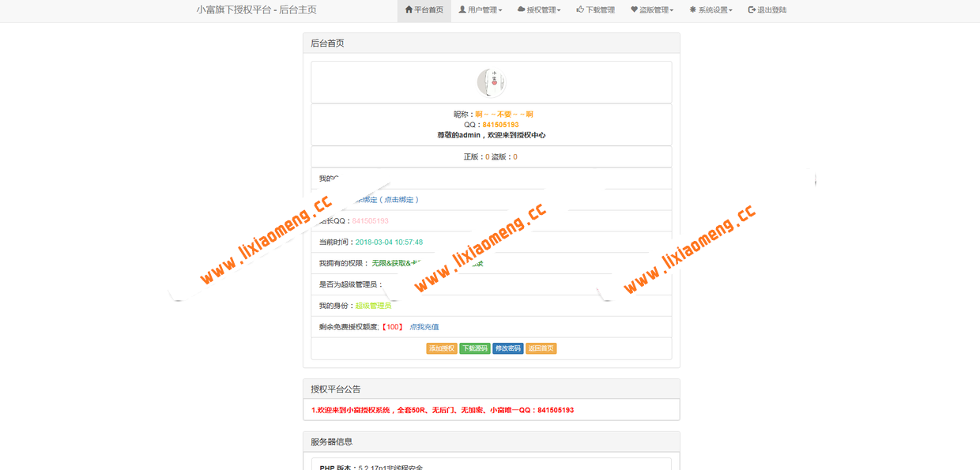Expand the 授权管理 dropdown menu
980x470 pixels.
point(541,10)
